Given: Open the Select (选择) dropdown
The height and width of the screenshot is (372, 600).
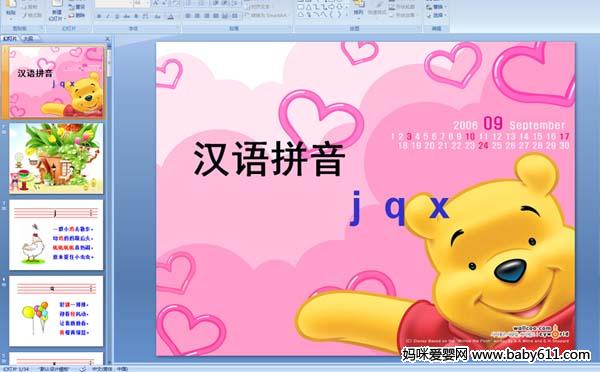Looking at the screenshot, I should pos(436,15).
